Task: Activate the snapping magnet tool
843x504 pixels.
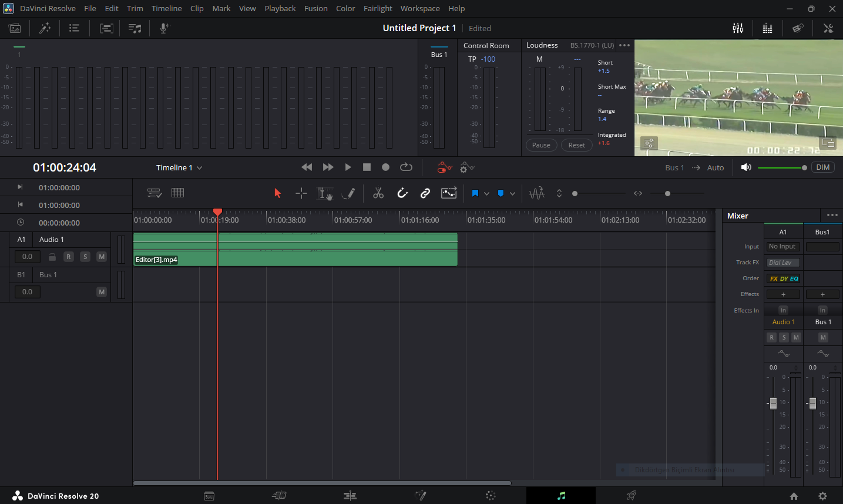Action: pyautogui.click(x=402, y=193)
